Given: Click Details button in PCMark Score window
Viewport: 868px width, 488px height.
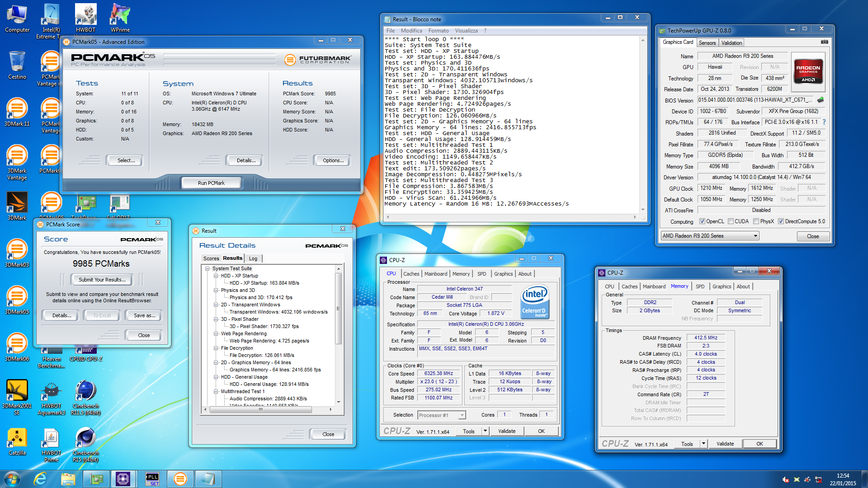Looking at the screenshot, I should tap(61, 315).
